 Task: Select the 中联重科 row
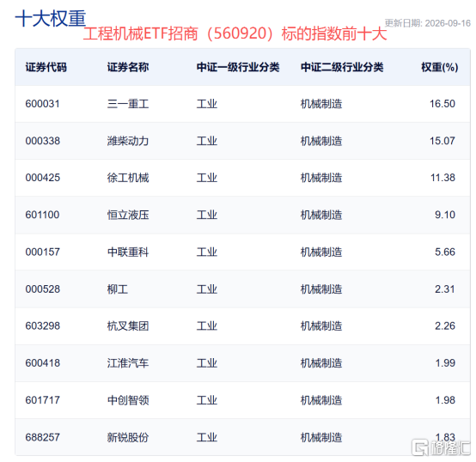(242, 252)
